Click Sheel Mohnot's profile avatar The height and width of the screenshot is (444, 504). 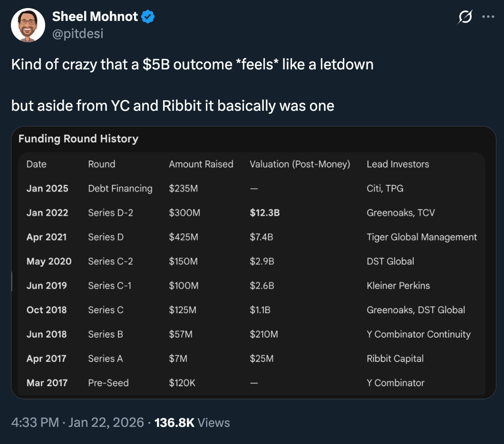point(28,25)
